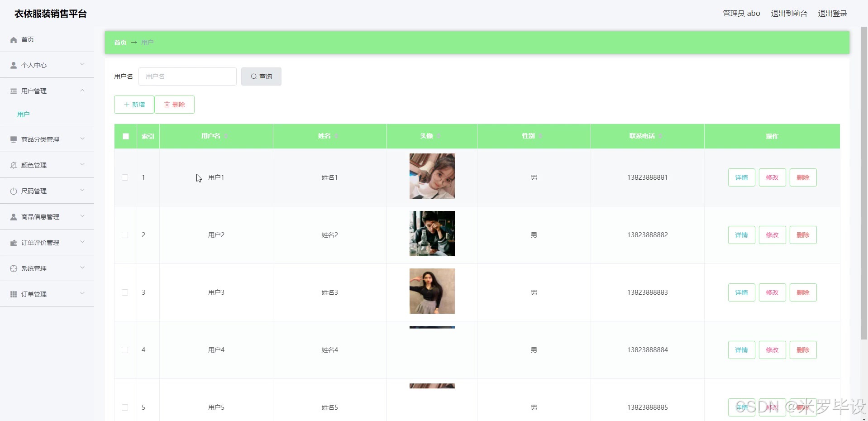Check the row for 用户1

(x=125, y=177)
